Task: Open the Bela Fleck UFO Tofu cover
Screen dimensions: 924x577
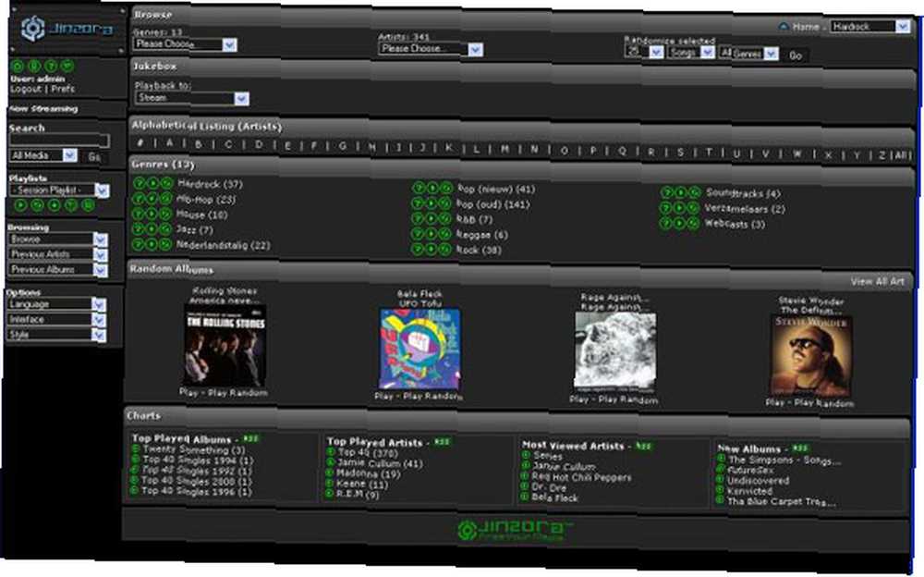Action: point(419,349)
